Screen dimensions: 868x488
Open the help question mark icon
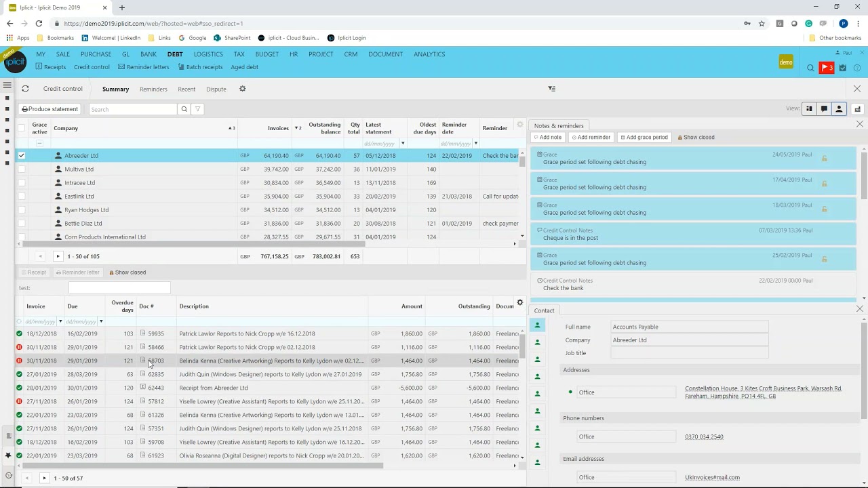(x=857, y=68)
